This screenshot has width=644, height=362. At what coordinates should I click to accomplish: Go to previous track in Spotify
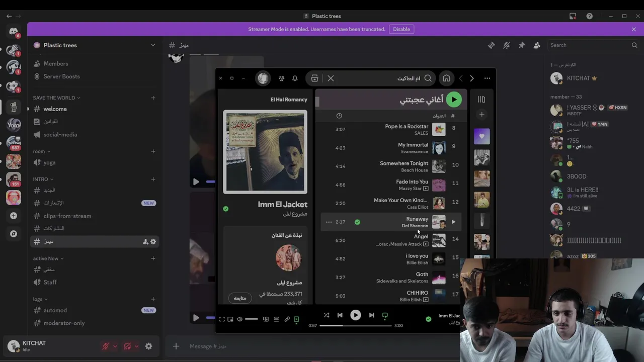(x=340, y=315)
